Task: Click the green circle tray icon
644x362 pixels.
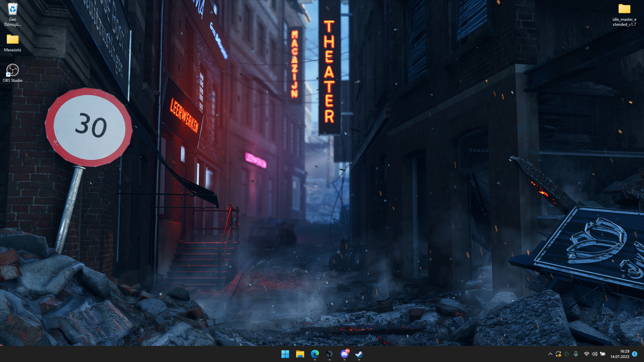Action: pyautogui.click(x=567, y=354)
